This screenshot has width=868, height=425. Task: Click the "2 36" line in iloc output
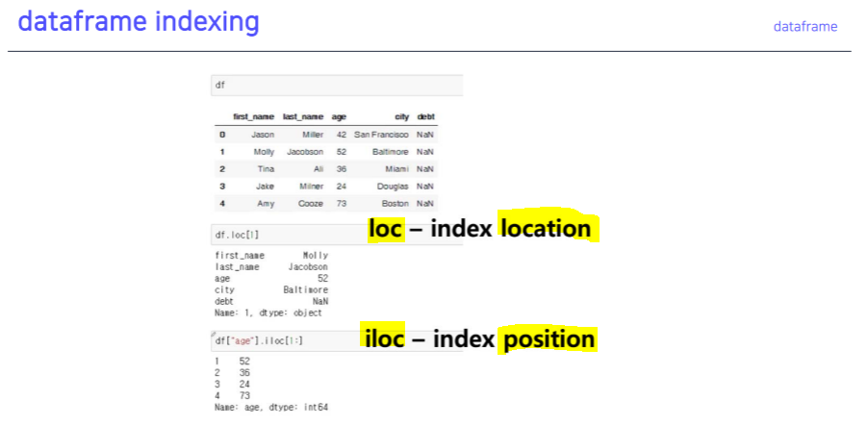233,372
